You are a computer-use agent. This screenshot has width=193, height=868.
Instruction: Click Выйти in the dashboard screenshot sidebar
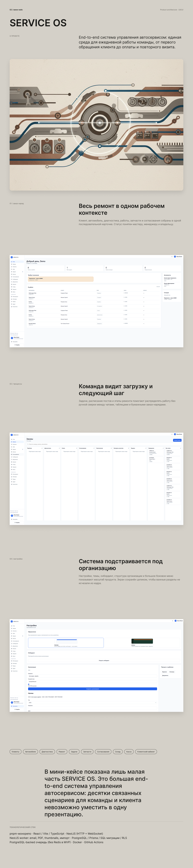(17, 345)
